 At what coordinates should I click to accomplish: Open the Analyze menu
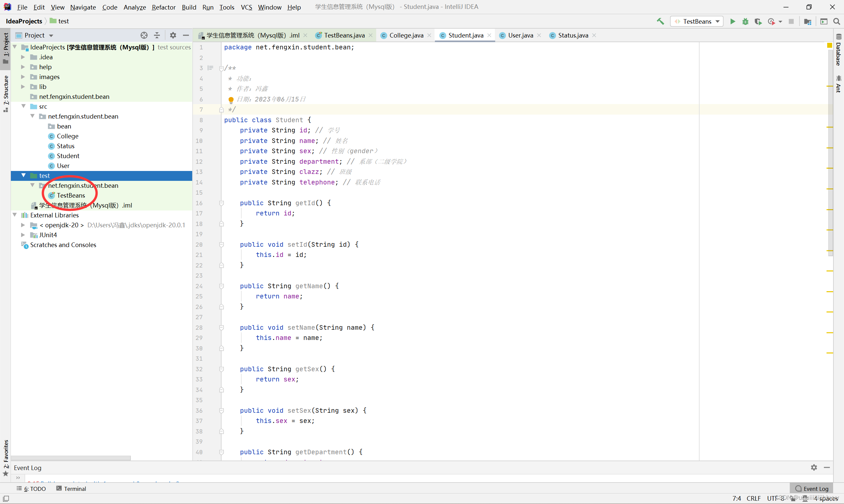pos(135,7)
